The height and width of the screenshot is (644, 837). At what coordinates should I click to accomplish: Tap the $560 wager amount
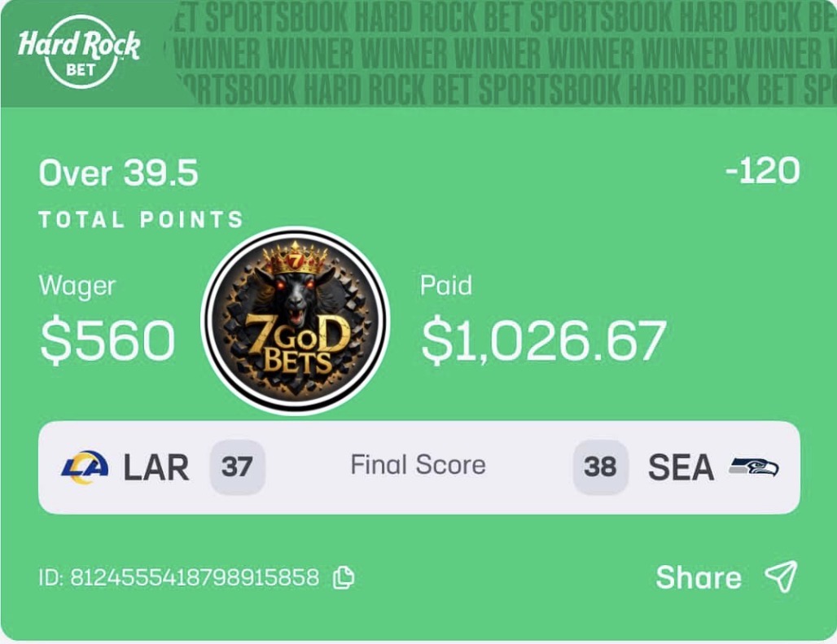coord(107,340)
